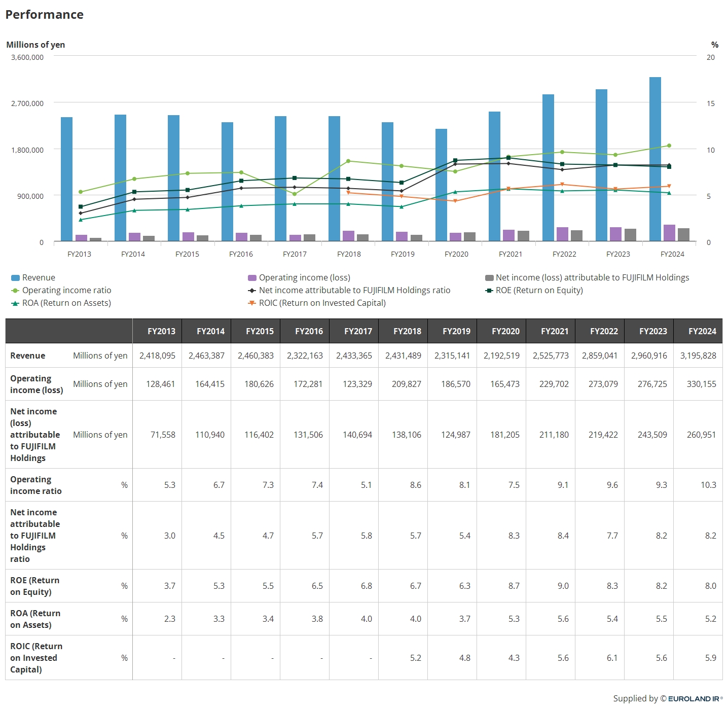Screen dimensions: 728x709
Task: Click the FY2013 blue Revenue bar
Action: point(66,179)
